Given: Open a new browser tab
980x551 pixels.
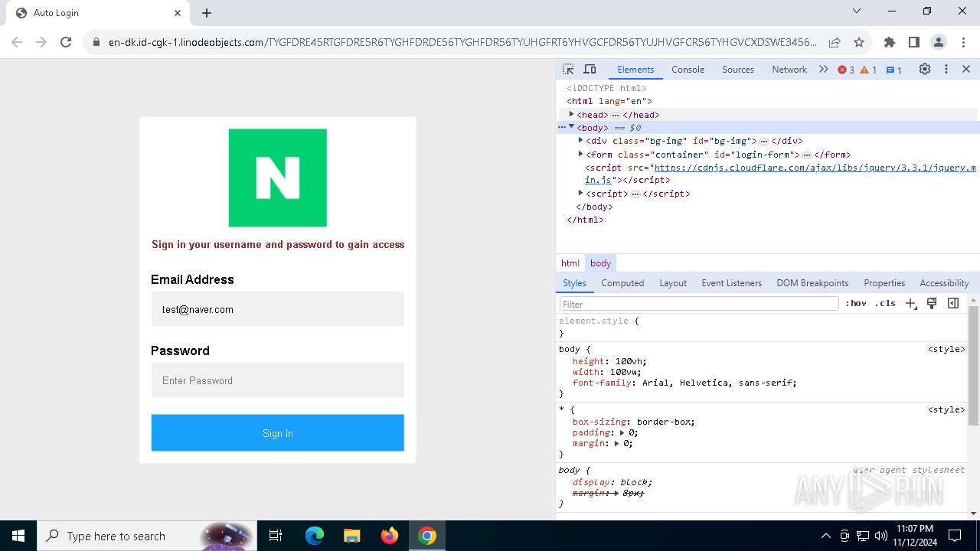Looking at the screenshot, I should [207, 13].
